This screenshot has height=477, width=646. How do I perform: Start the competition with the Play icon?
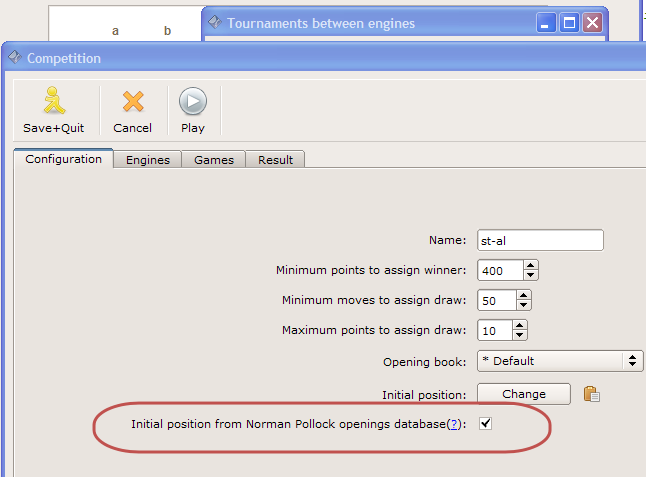(x=193, y=101)
